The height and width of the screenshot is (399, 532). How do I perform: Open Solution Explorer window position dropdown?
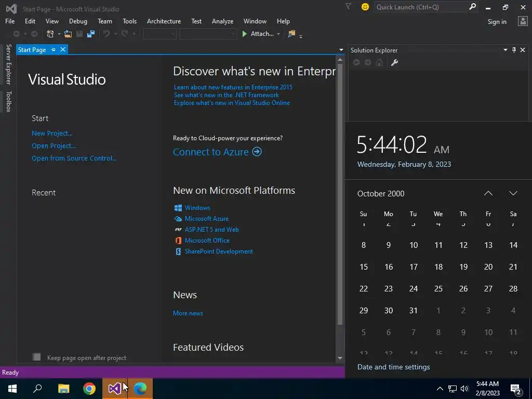[x=505, y=50]
